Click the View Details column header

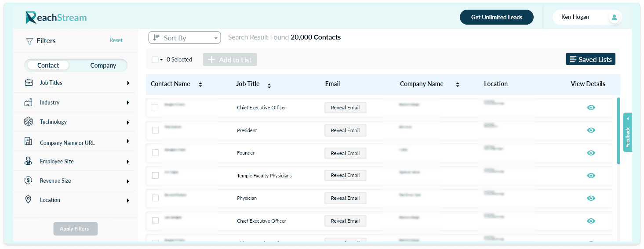588,84
